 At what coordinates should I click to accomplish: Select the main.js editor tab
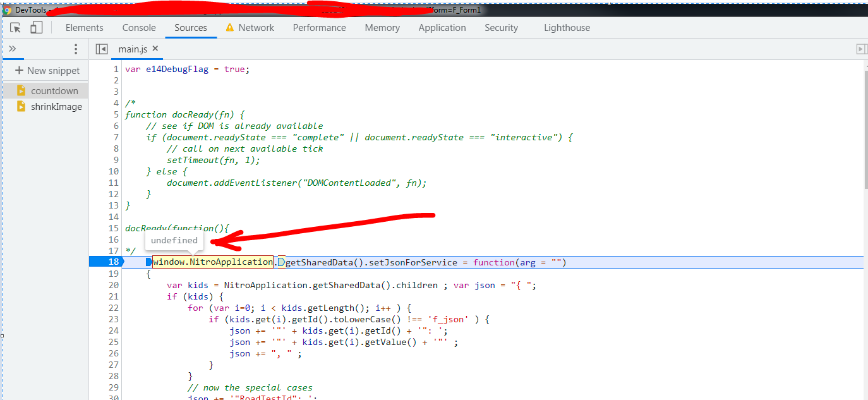coord(133,48)
